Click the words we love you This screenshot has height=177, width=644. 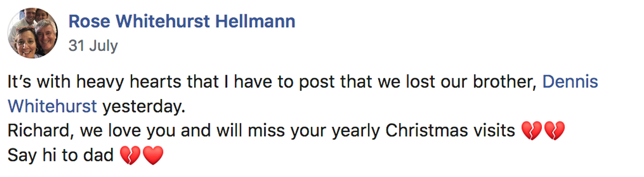128,131
